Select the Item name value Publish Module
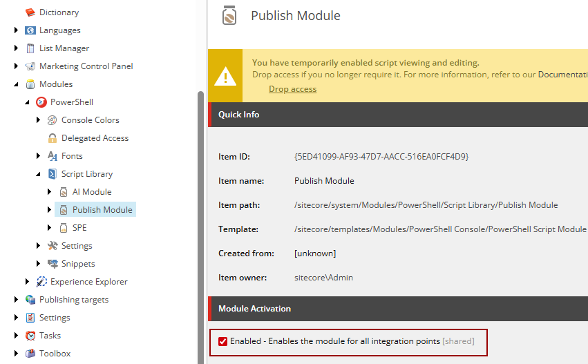 (324, 181)
